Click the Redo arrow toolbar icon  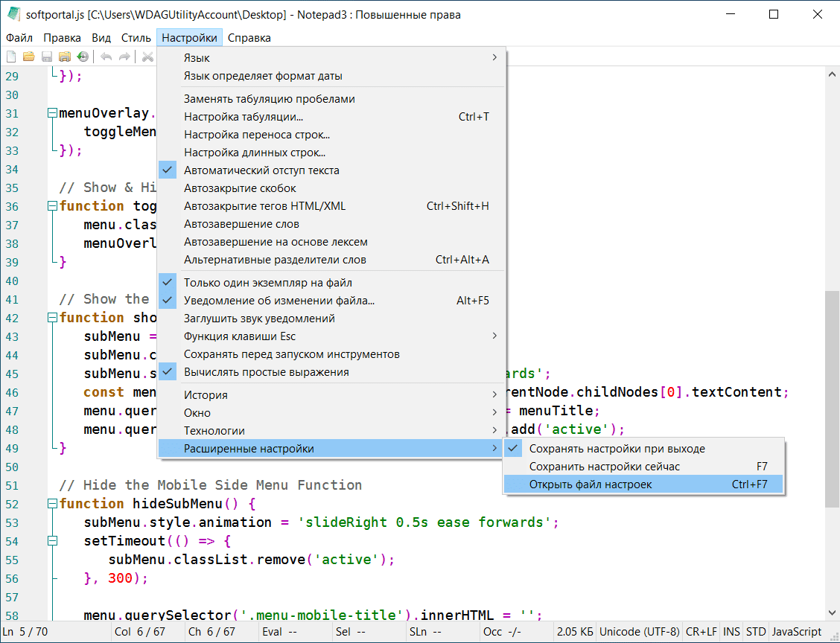[x=124, y=57]
